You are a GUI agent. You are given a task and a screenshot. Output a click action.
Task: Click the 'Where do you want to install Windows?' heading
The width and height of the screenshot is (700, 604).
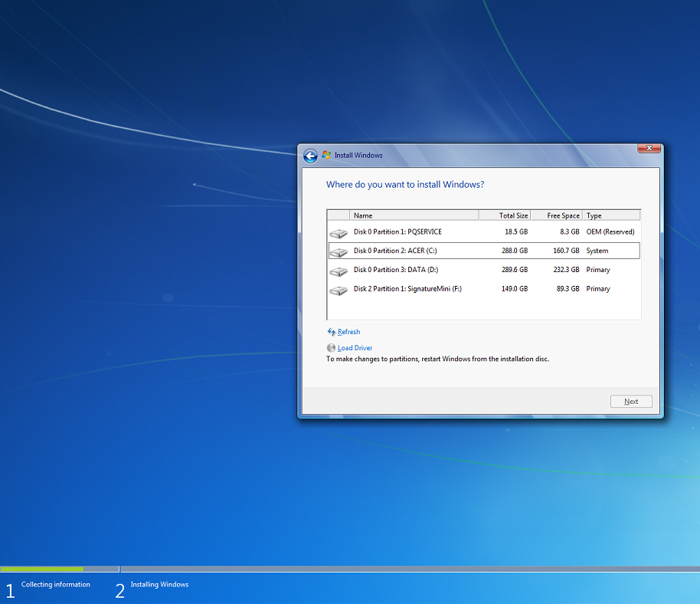pyautogui.click(x=405, y=185)
